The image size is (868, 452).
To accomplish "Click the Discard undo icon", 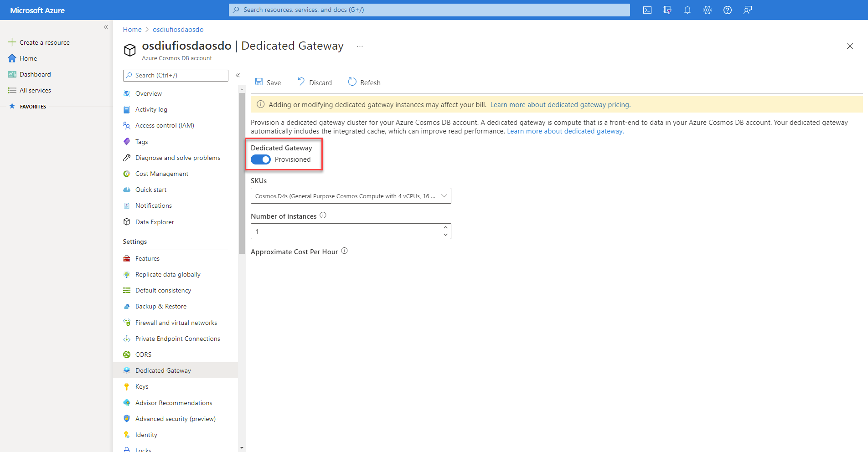I will coord(301,82).
